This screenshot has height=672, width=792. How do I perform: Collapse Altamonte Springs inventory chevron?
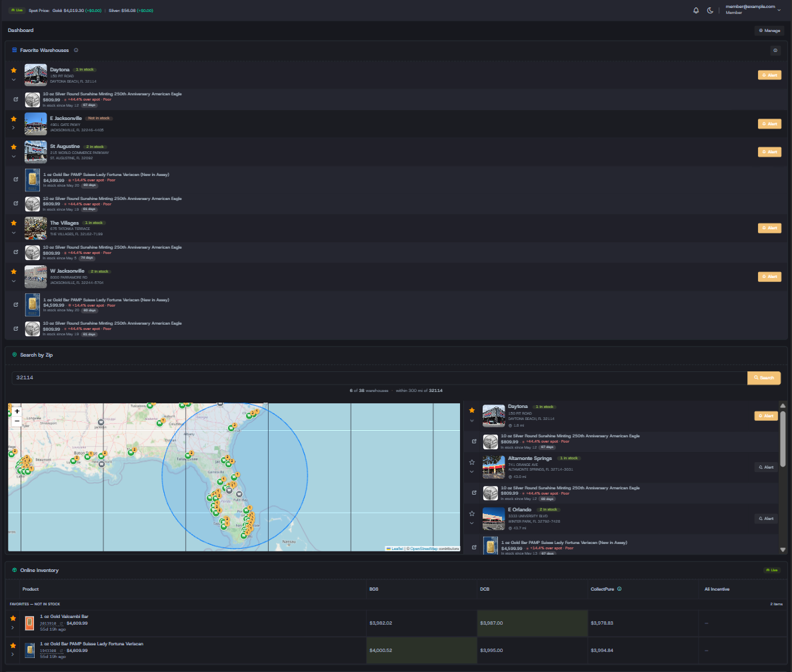(472, 472)
